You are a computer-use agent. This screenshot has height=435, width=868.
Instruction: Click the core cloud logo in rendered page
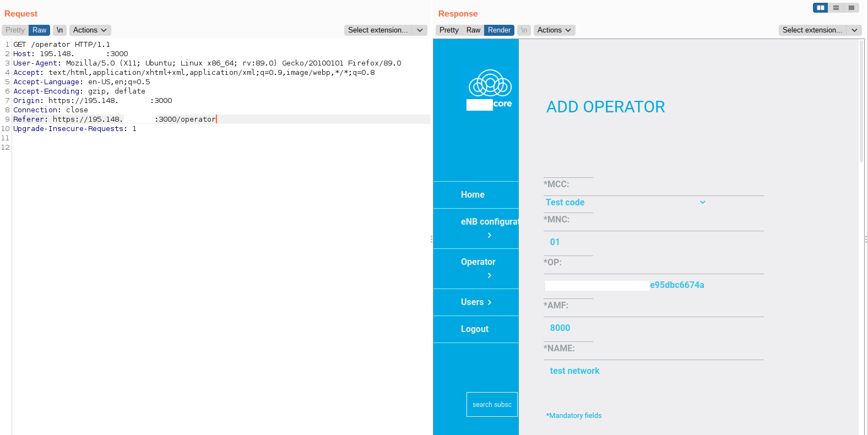pyautogui.click(x=490, y=90)
